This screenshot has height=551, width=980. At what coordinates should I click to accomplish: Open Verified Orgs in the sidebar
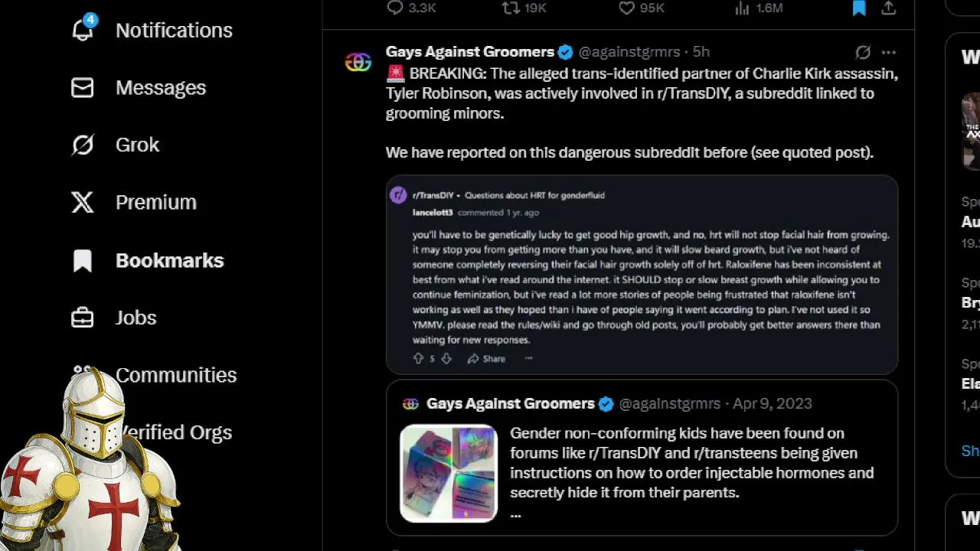click(175, 432)
